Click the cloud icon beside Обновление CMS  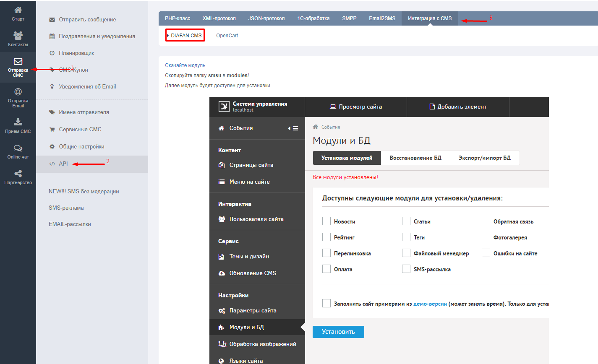(x=222, y=273)
